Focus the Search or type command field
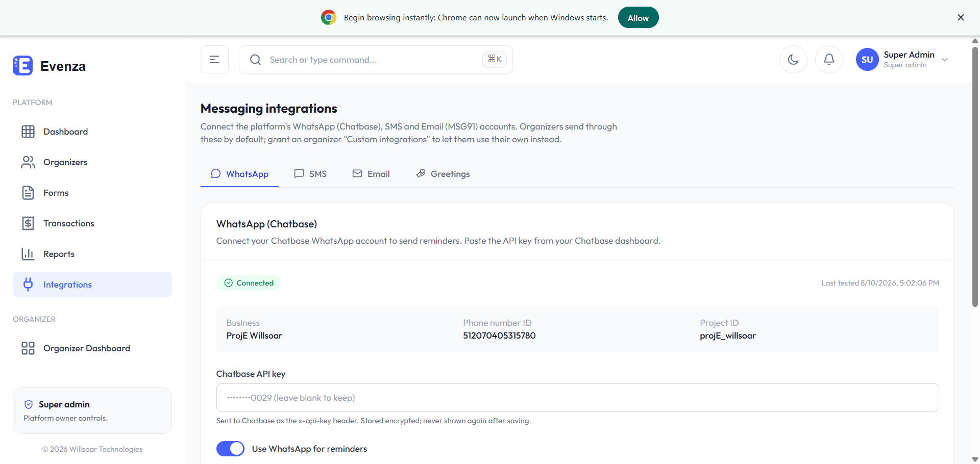The height and width of the screenshot is (464, 980). tap(376, 60)
